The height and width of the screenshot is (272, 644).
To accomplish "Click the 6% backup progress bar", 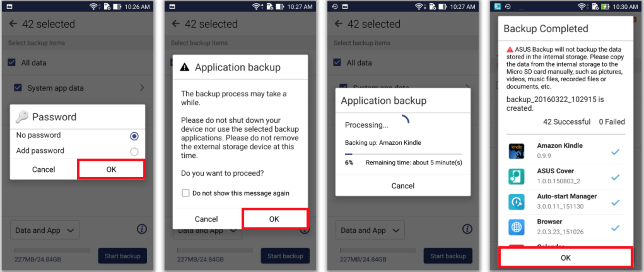I will 403,154.
